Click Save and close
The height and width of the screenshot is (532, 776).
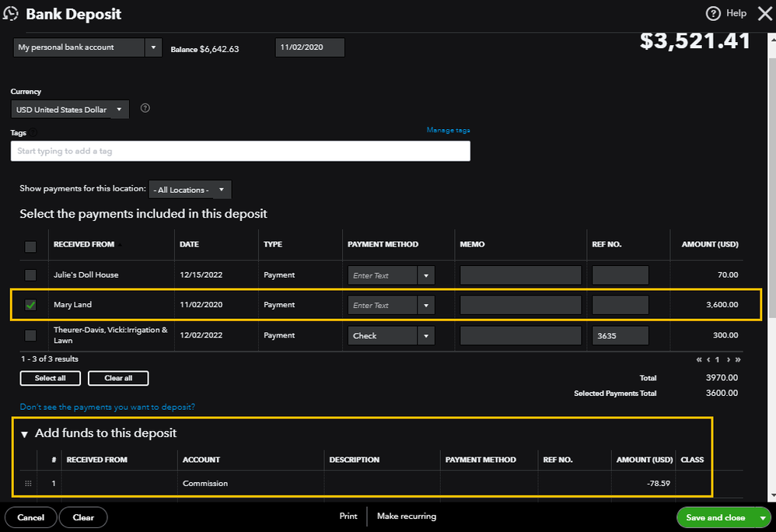click(715, 518)
